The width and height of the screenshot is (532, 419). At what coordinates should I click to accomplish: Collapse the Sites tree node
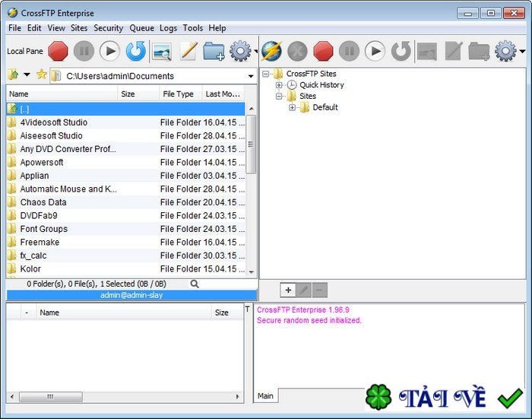click(279, 96)
